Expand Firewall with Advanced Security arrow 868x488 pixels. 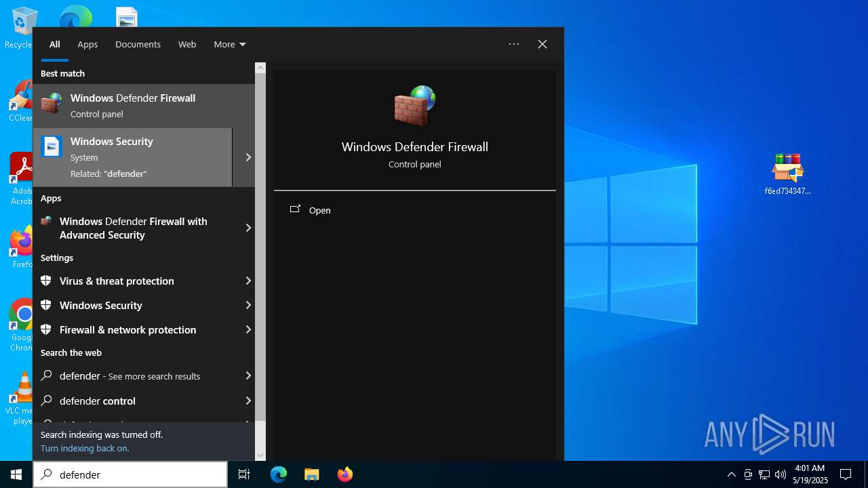pos(248,228)
